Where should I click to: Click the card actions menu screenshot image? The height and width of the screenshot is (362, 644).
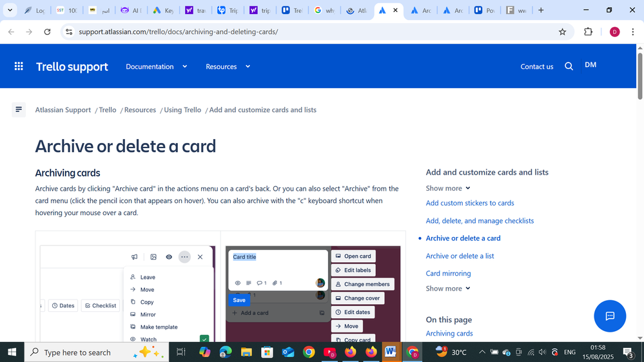tap(128, 294)
